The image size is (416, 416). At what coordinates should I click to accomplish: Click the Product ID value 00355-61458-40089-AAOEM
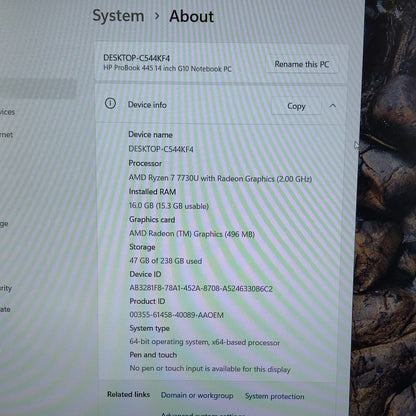click(177, 315)
